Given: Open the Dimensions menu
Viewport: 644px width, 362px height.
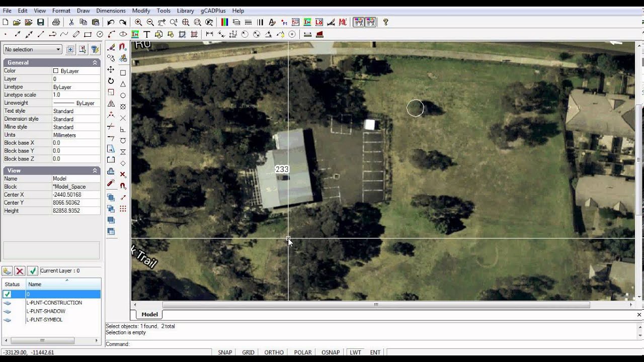Looking at the screenshot, I should [x=111, y=11].
